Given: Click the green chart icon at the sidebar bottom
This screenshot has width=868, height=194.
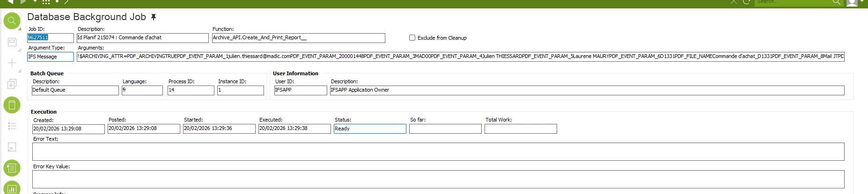Looking at the screenshot, I should coord(12,188).
